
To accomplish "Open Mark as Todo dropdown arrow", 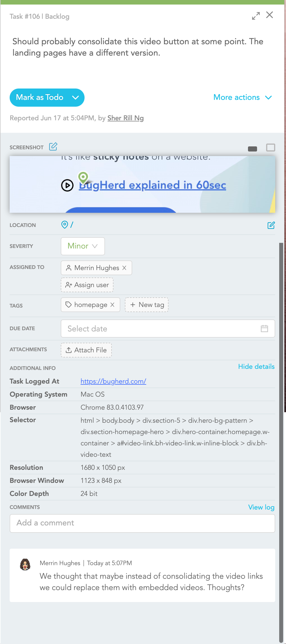I will pos(75,98).
